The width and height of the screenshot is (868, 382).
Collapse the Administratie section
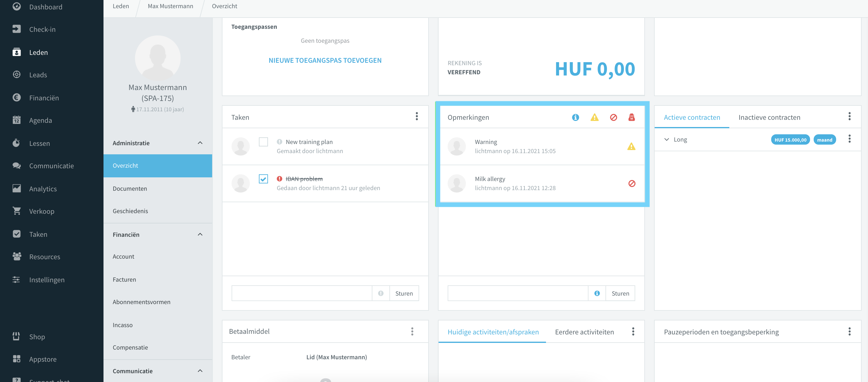pos(200,143)
